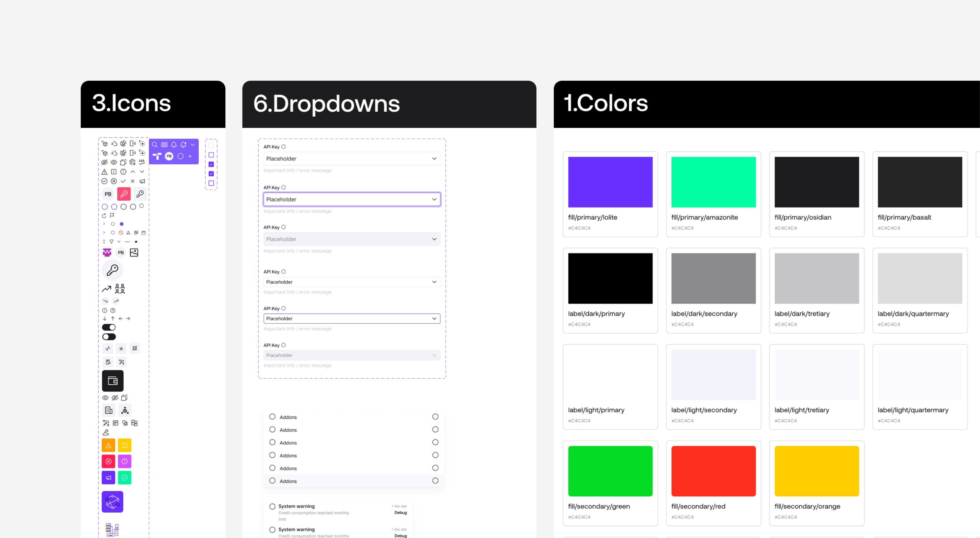Click the megaphone icon on purple tile

(109, 477)
